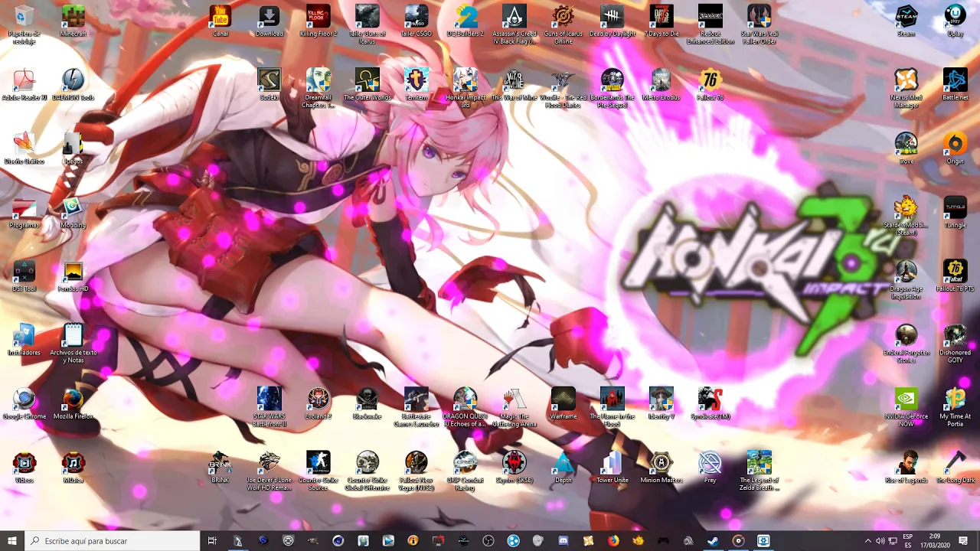This screenshot has width=980, height=551.
Task: Open Discord from the taskbar
Action: tap(563, 541)
